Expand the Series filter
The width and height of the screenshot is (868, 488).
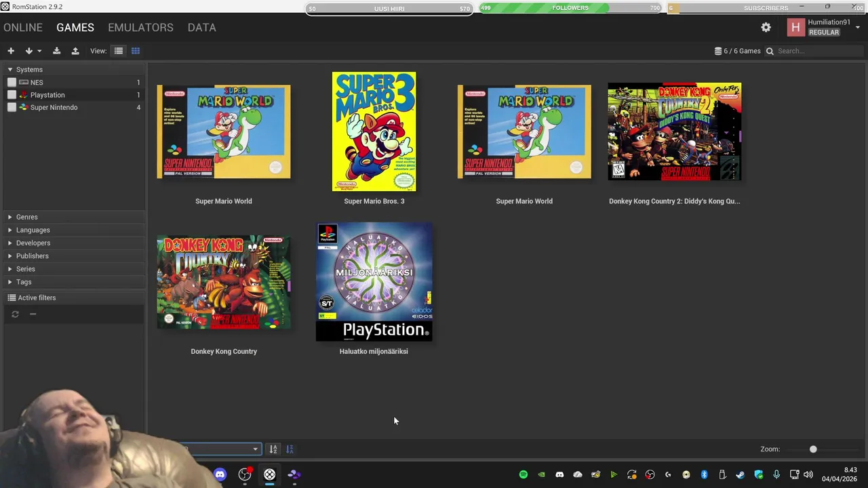click(74, 269)
